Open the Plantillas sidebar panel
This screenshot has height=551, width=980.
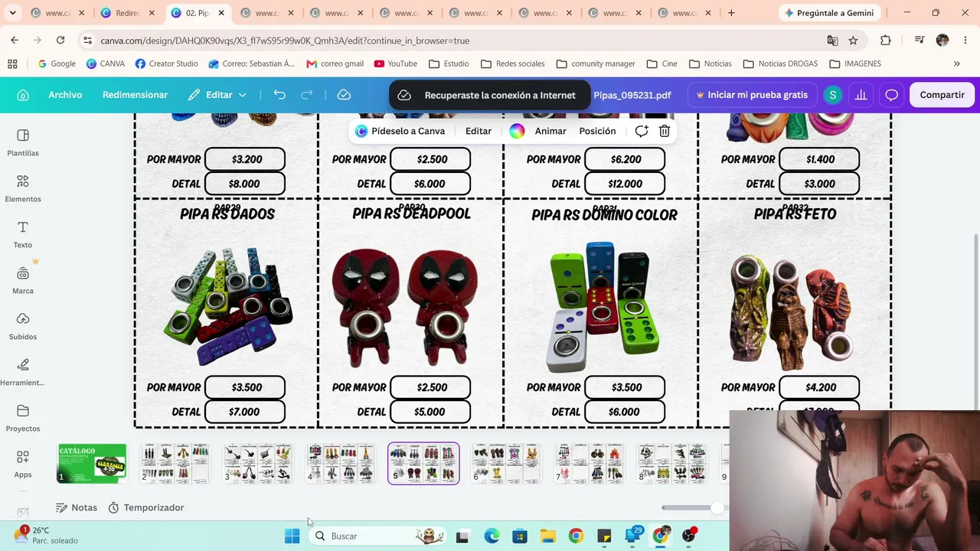pos(23,142)
